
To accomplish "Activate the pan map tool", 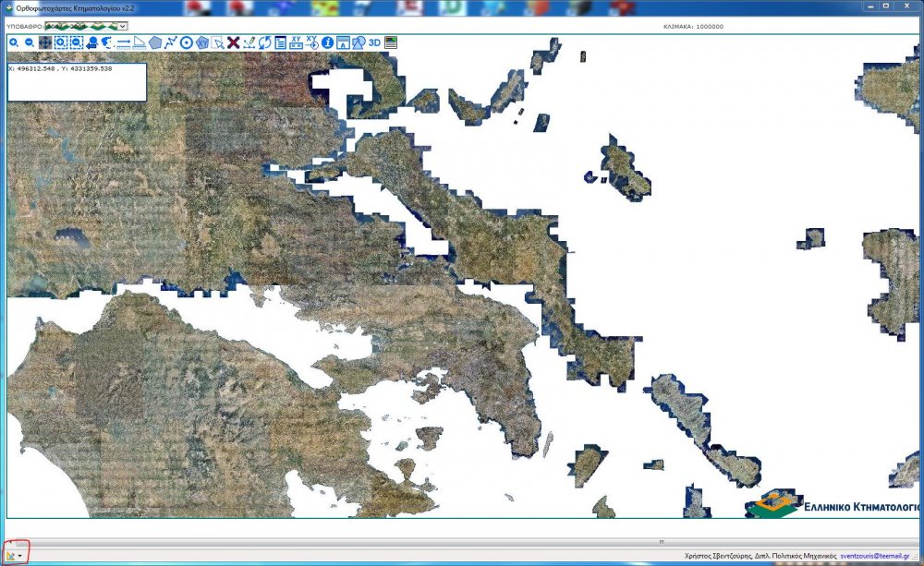I will tap(45, 42).
